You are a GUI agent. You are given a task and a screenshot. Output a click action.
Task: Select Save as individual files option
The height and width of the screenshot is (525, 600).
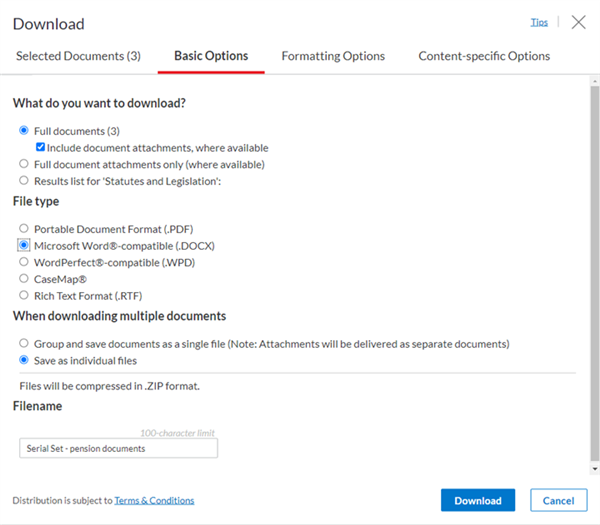[24, 360]
